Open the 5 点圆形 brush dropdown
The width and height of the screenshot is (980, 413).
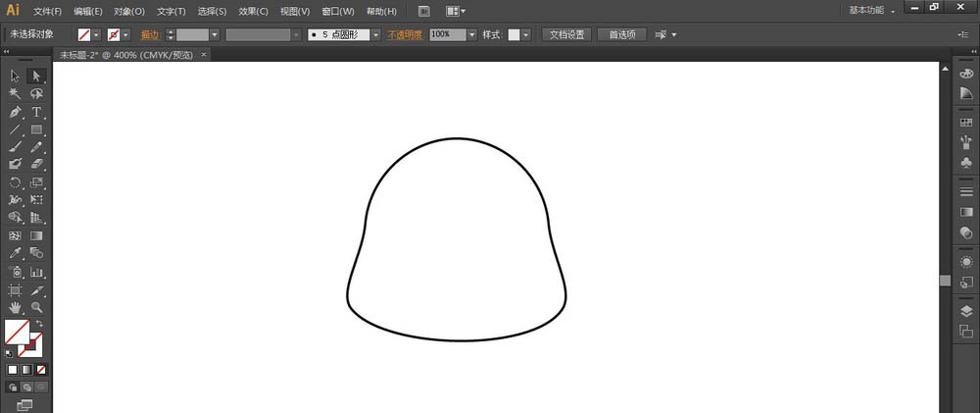coord(341,34)
